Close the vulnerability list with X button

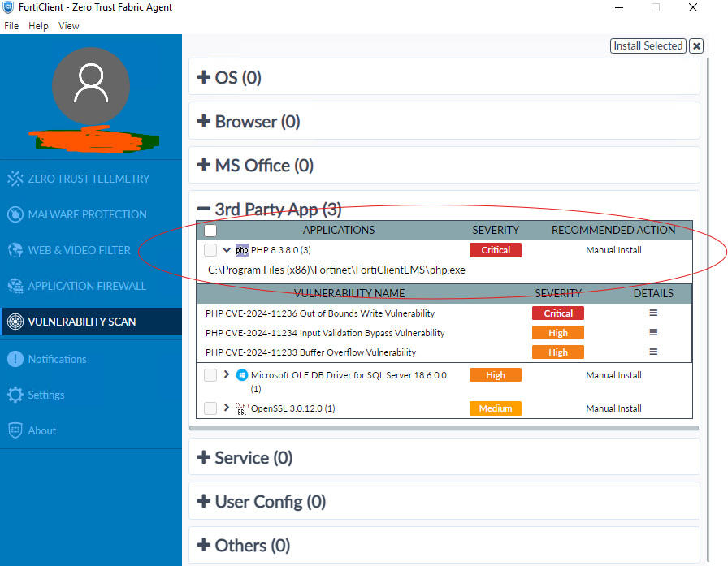click(x=696, y=46)
